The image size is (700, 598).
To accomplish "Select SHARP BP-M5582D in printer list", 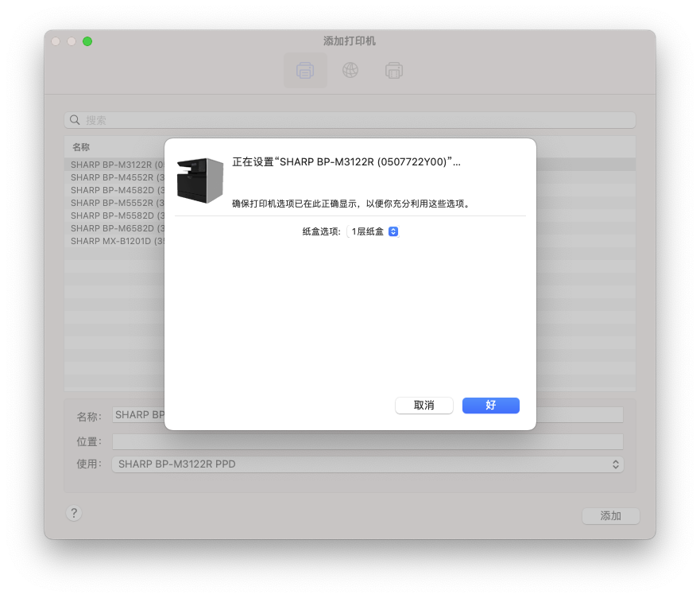I will click(x=350, y=216).
